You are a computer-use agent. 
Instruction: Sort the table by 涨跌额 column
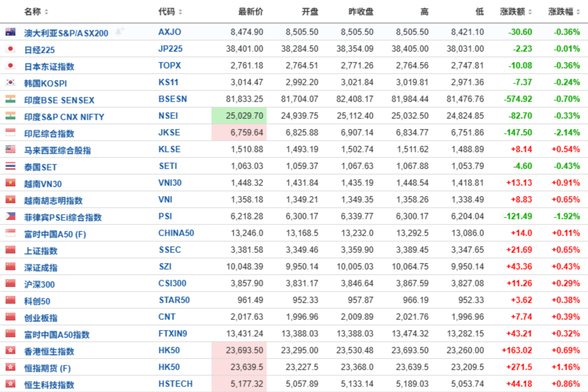(530, 12)
